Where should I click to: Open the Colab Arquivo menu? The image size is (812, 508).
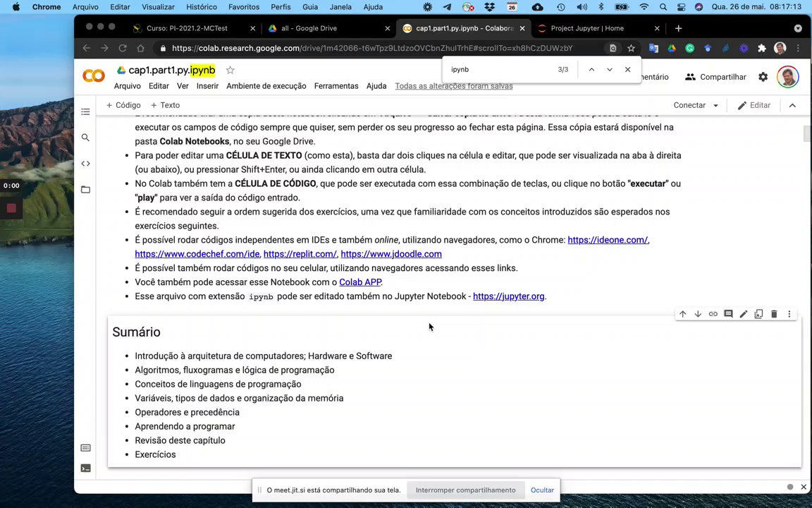pyautogui.click(x=128, y=86)
